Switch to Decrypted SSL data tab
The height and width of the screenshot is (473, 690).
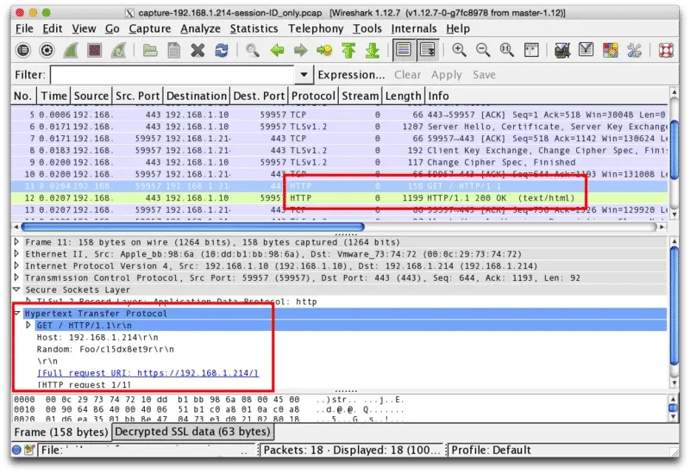[x=191, y=431]
